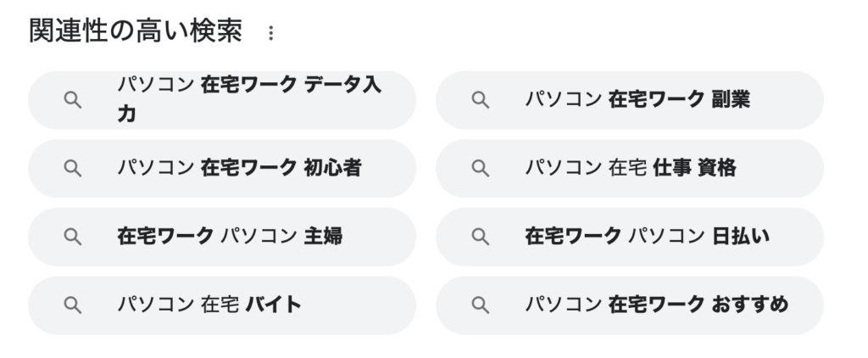Click magnifier icon in 仕事 資格 suggestion
The width and height of the screenshot is (868, 358).
tap(480, 169)
